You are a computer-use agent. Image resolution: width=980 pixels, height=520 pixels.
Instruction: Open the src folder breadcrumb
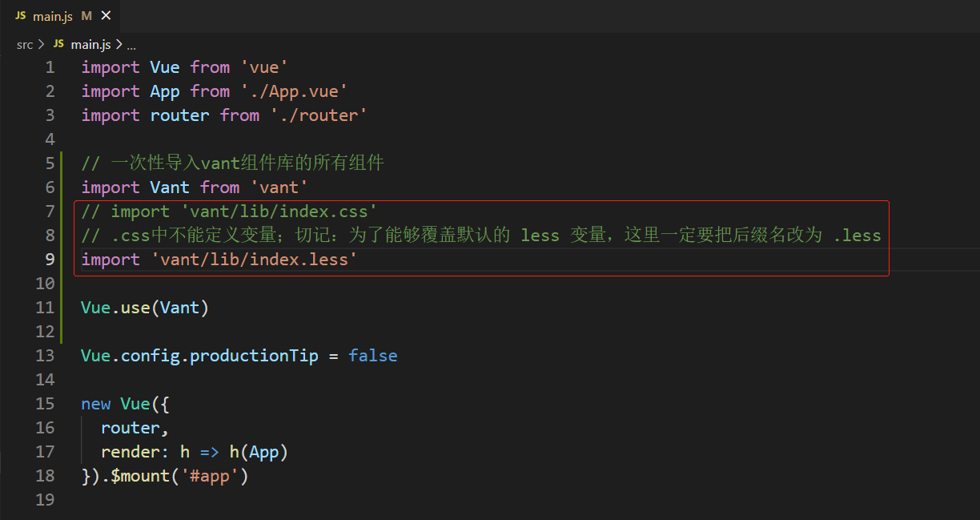(x=25, y=44)
